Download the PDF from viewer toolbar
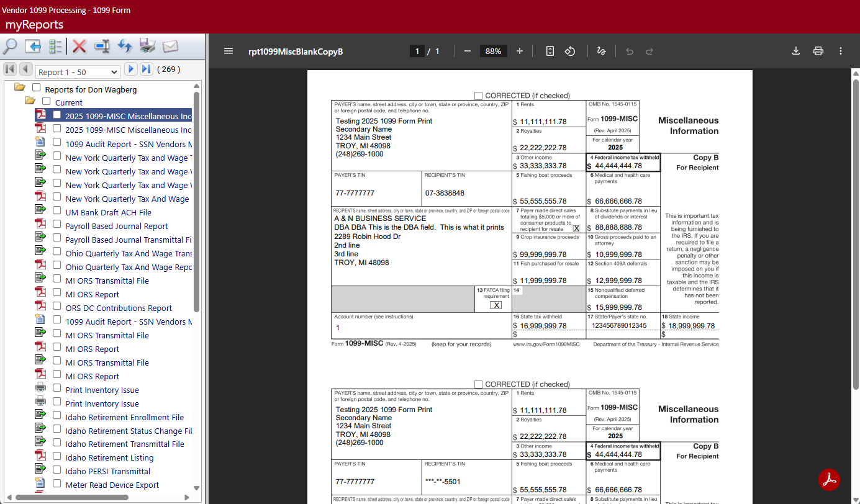Viewport: 860px width, 504px height. pyautogui.click(x=795, y=51)
